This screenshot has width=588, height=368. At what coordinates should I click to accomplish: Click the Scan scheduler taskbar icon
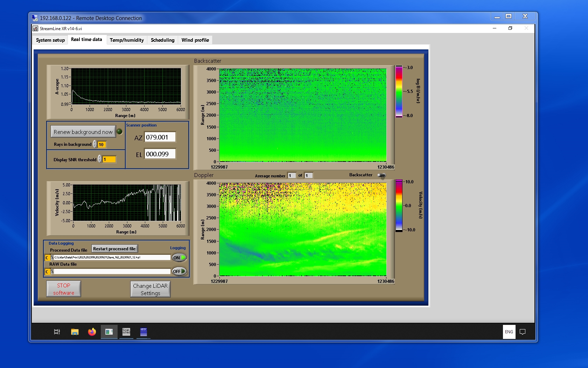(x=126, y=332)
